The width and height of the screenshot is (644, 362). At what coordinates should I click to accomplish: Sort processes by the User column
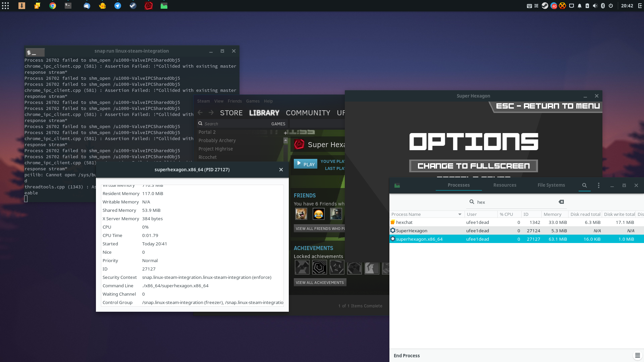[x=481, y=214]
